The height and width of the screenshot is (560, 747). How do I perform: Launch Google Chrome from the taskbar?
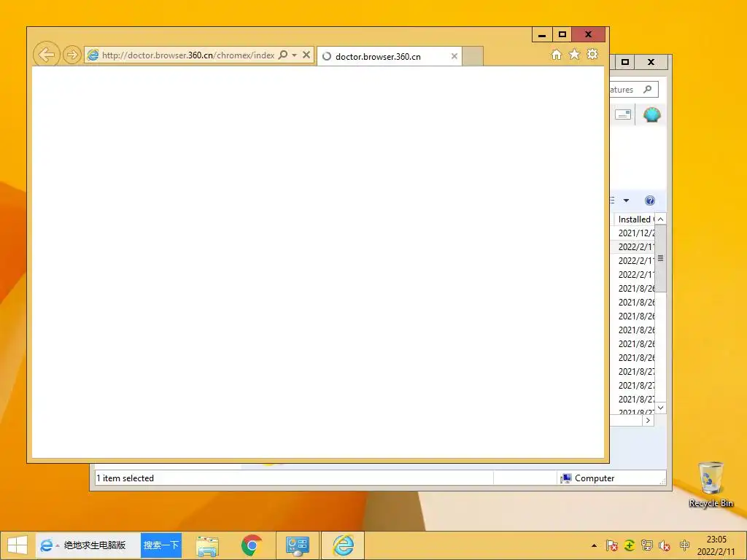pyautogui.click(x=252, y=545)
